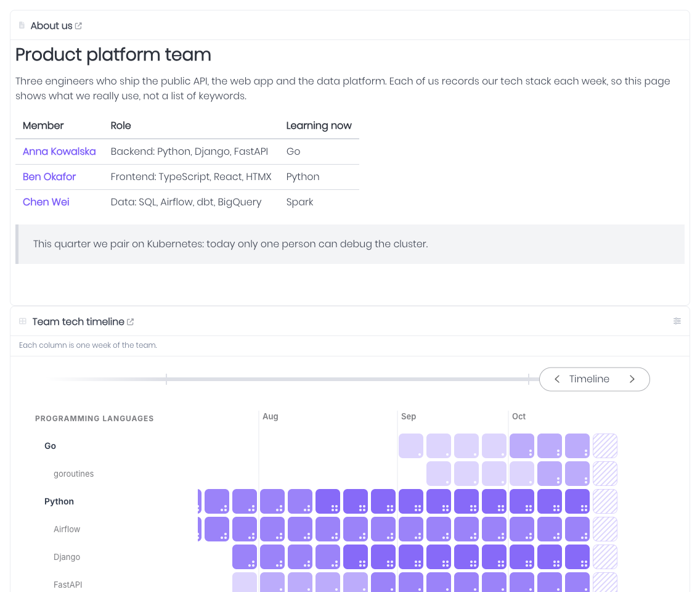Open timeline filter settings sliders icon
Image resolution: width=700 pixels, height=592 pixels.
click(677, 321)
